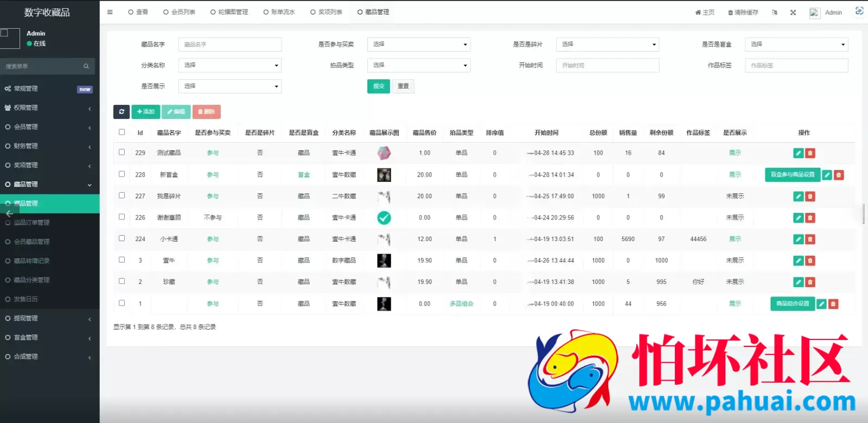Viewport: 868px width, 423px height.
Task: Click red delete icon for row 3 壹牛
Action: [x=810, y=261]
